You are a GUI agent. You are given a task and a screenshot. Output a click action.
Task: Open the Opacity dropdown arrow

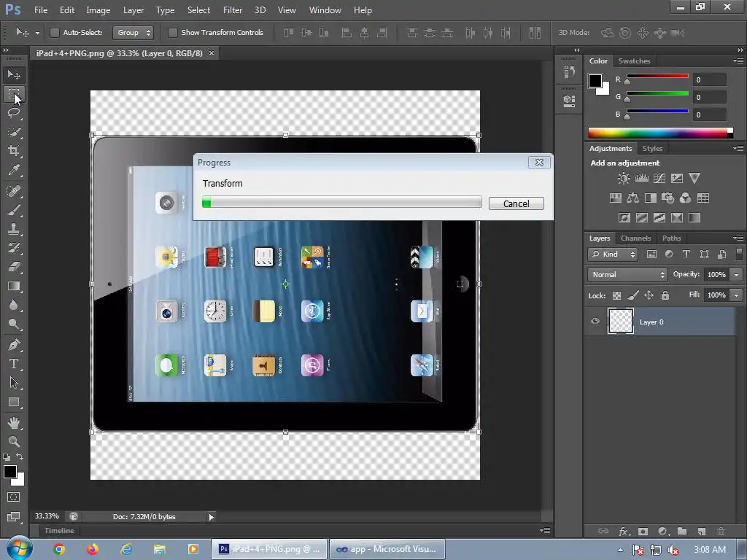coord(737,275)
